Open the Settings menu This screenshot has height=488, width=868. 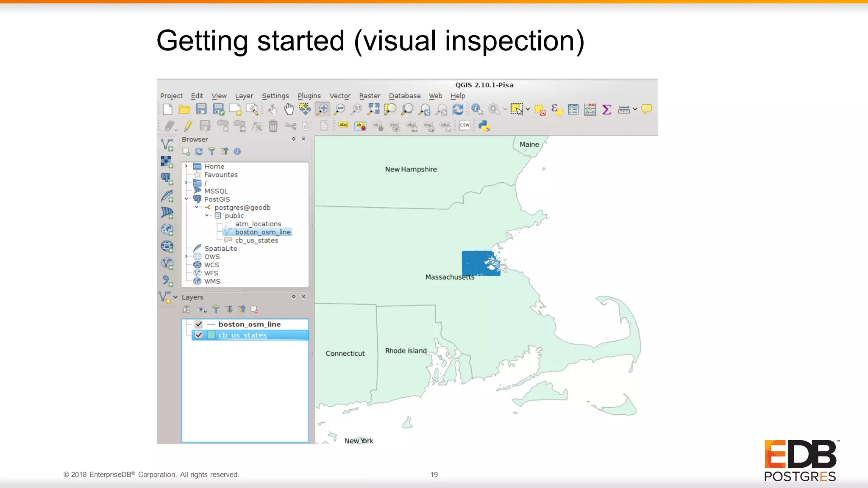tap(275, 96)
